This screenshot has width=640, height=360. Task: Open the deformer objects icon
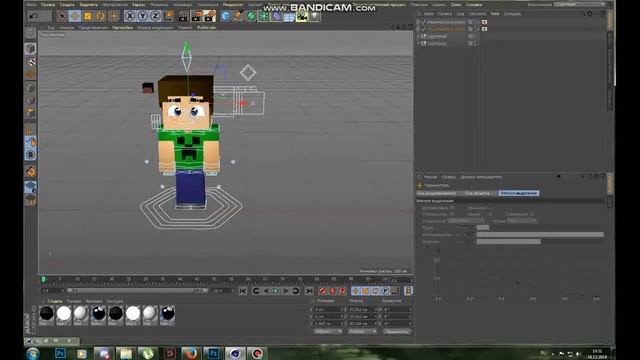(276, 16)
